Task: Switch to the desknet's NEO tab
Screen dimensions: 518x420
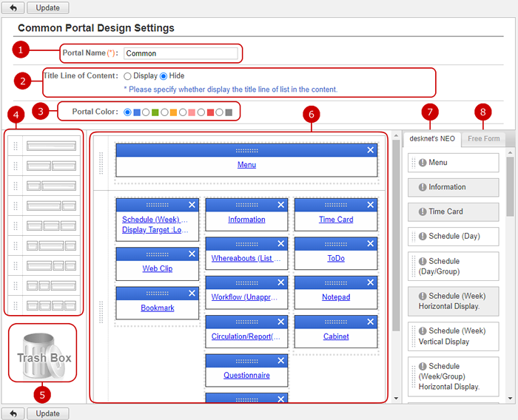Action: [x=431, y=139]
